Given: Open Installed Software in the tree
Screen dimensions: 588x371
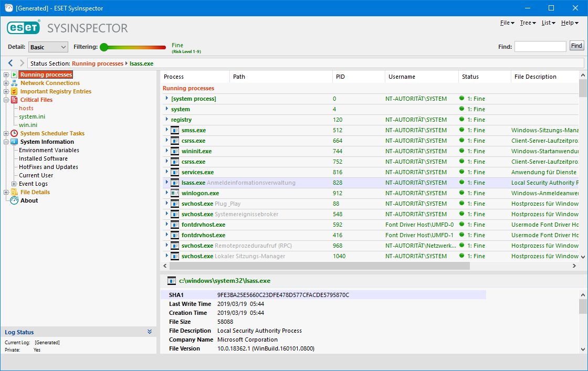Looking at the screenshot, I should tap(43, 158).
